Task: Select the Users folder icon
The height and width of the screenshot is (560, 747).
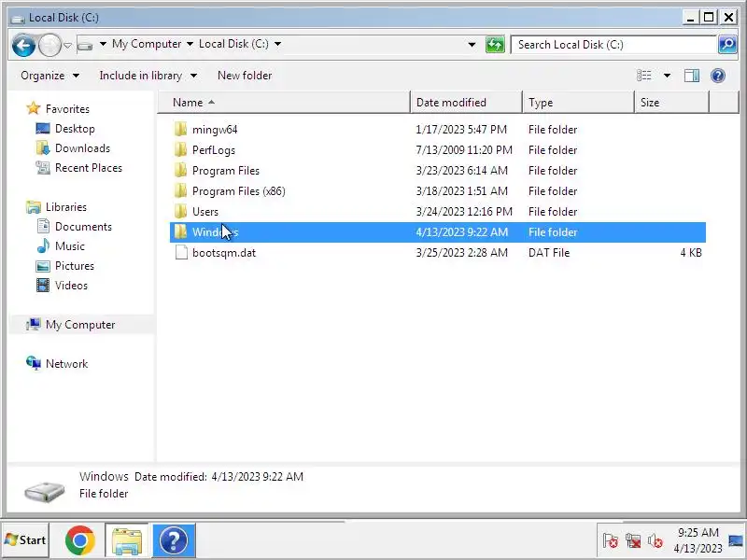Action: coord(180,211)
